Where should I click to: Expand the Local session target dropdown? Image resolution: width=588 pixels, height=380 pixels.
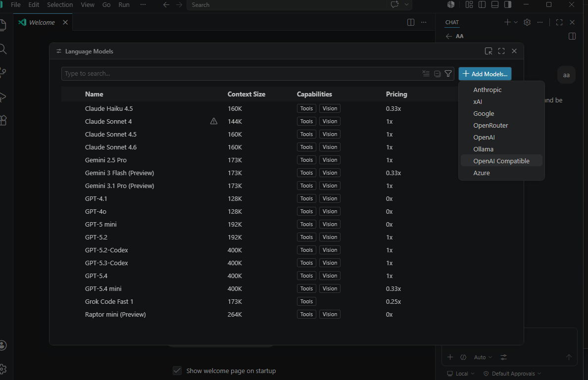(x=461, y=374)
